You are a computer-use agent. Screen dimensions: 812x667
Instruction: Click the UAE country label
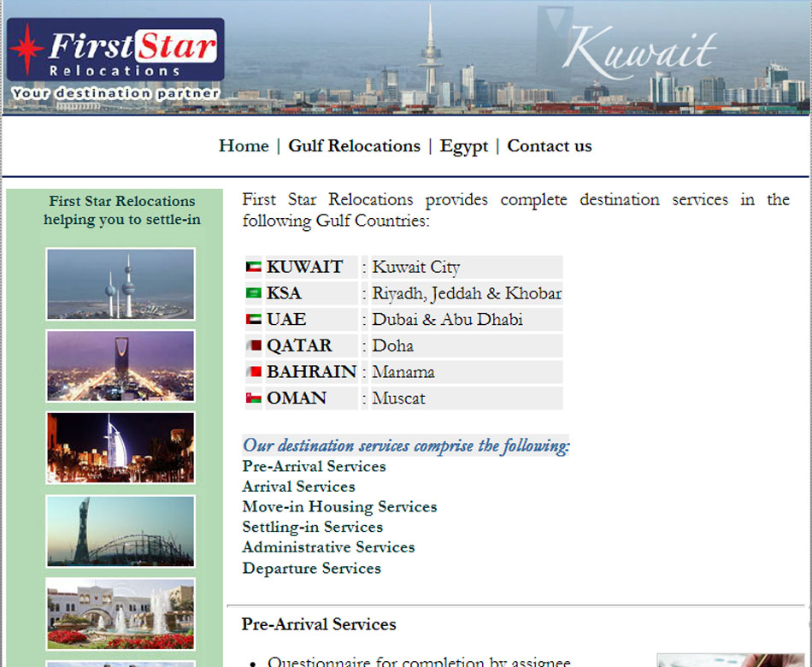pyautogui.click(x=286, y=319)
